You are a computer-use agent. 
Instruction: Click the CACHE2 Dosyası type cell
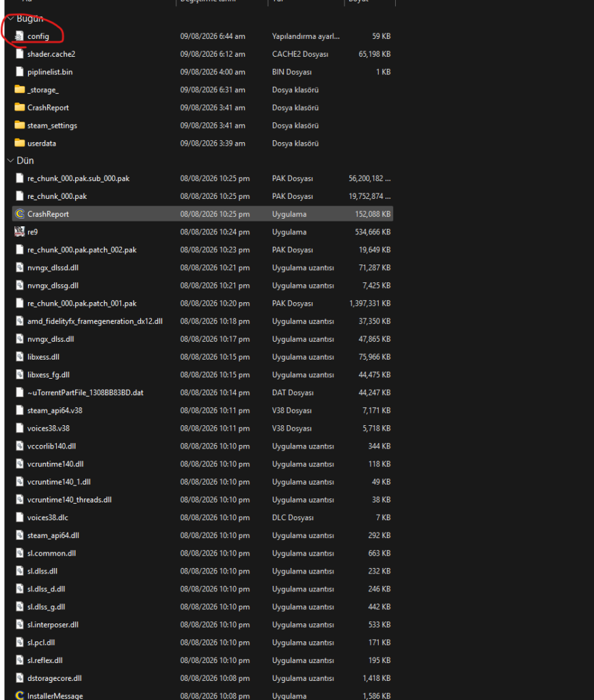[300, 54]
